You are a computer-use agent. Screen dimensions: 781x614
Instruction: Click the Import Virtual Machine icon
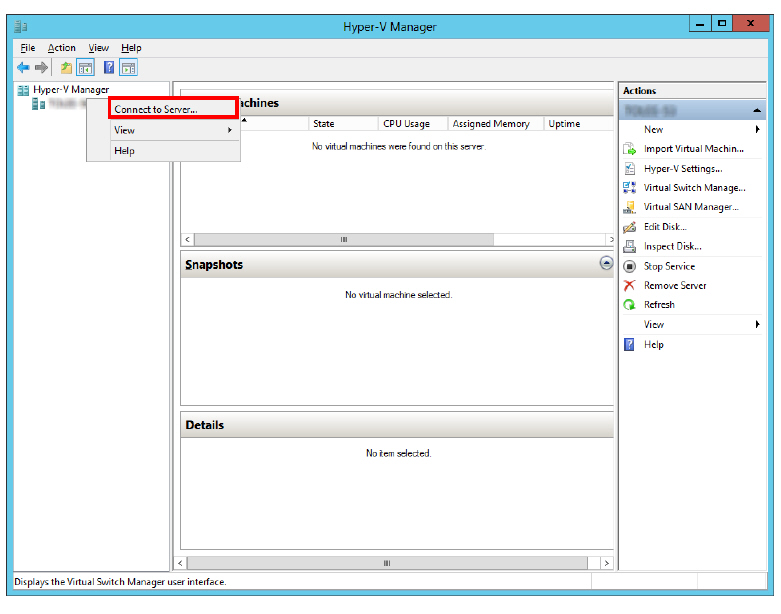[x=630, y=149]
